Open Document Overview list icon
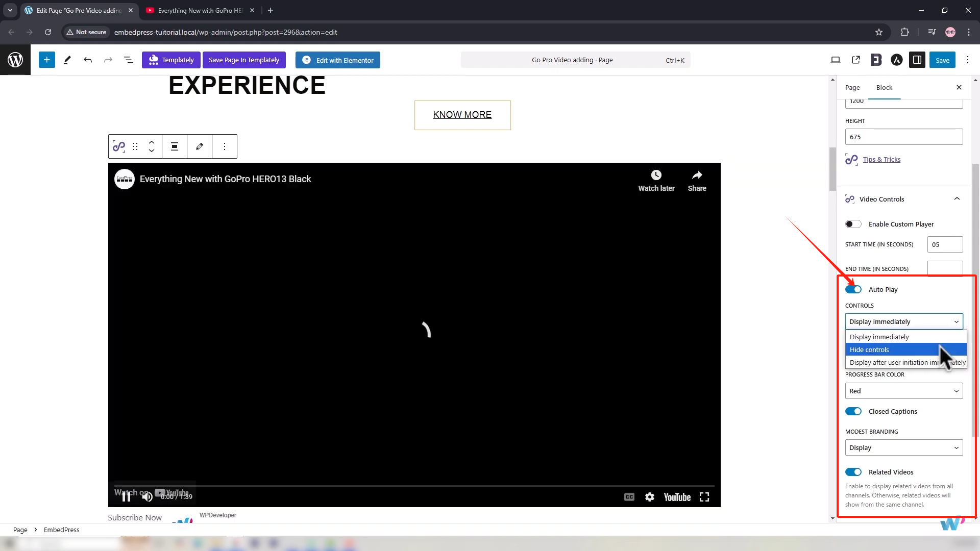 (129, 60)
